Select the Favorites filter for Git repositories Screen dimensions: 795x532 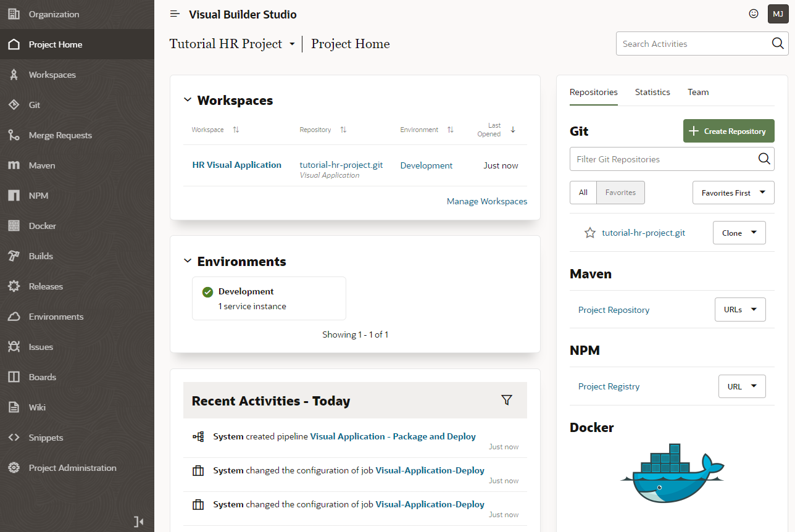(620, 192)
